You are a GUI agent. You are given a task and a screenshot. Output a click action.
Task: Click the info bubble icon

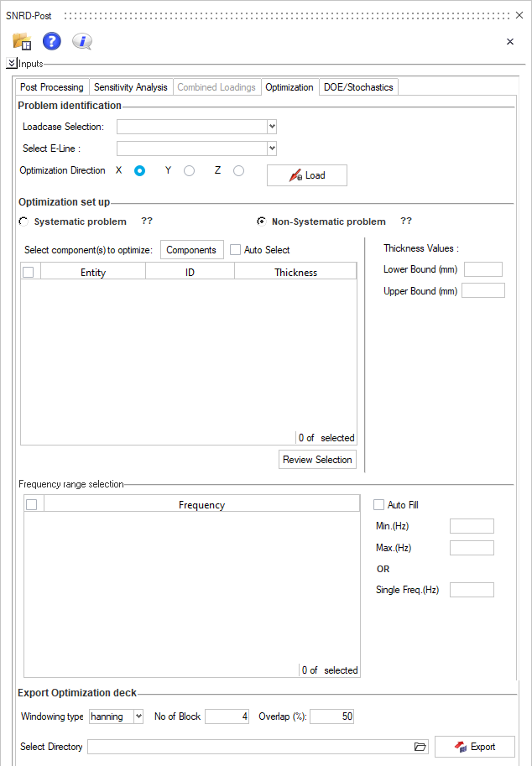[81, 42]
